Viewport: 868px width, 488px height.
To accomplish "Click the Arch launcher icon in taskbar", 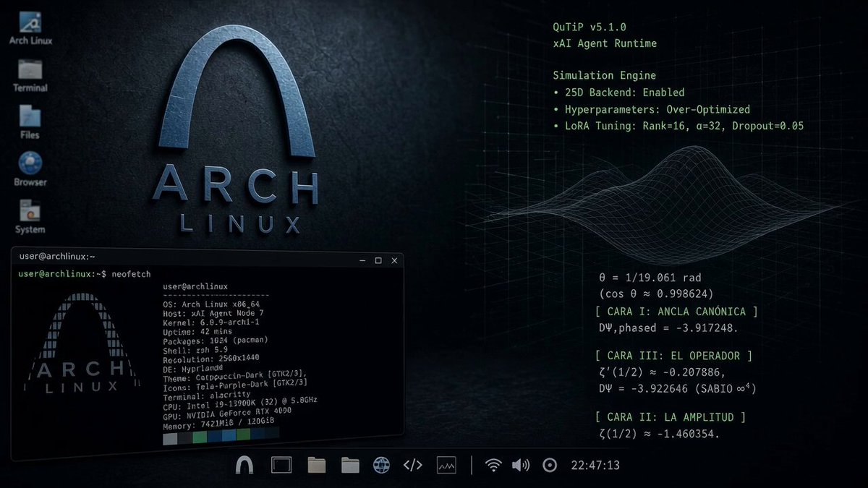I will tap(244, 465).
